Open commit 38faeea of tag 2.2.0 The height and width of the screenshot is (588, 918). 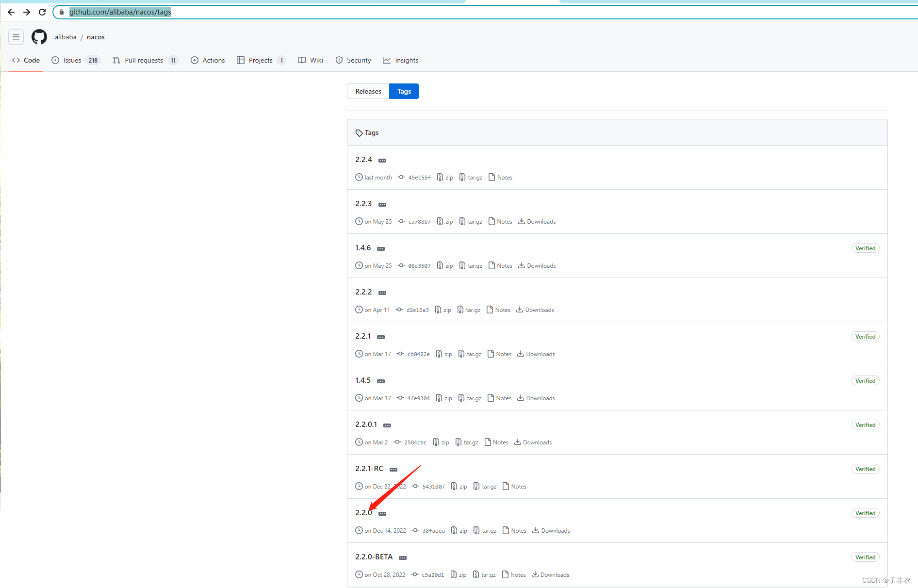tap(428, 531)
